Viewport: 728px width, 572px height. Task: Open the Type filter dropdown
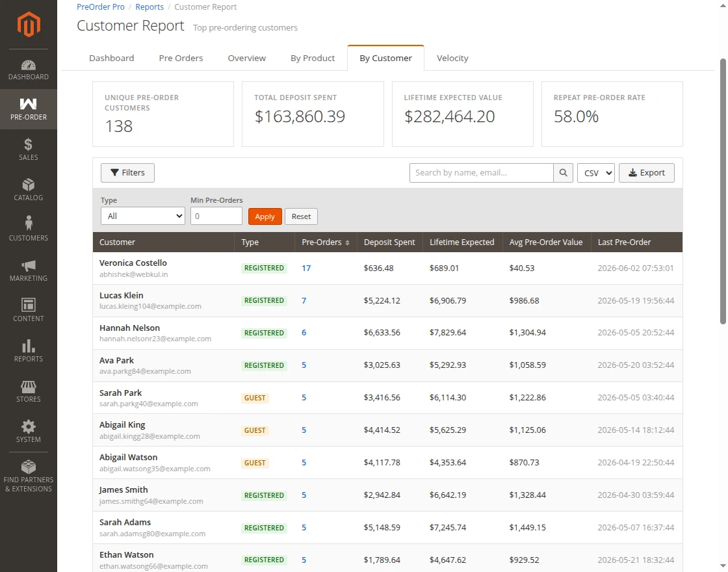pos(142,216)
